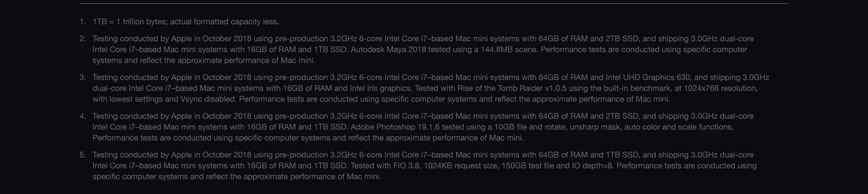The width and height of the screenshot is (868, 194).
Task: Click the footnote number 5 marker
Action: pyautogui.click(x=83, y=155)
